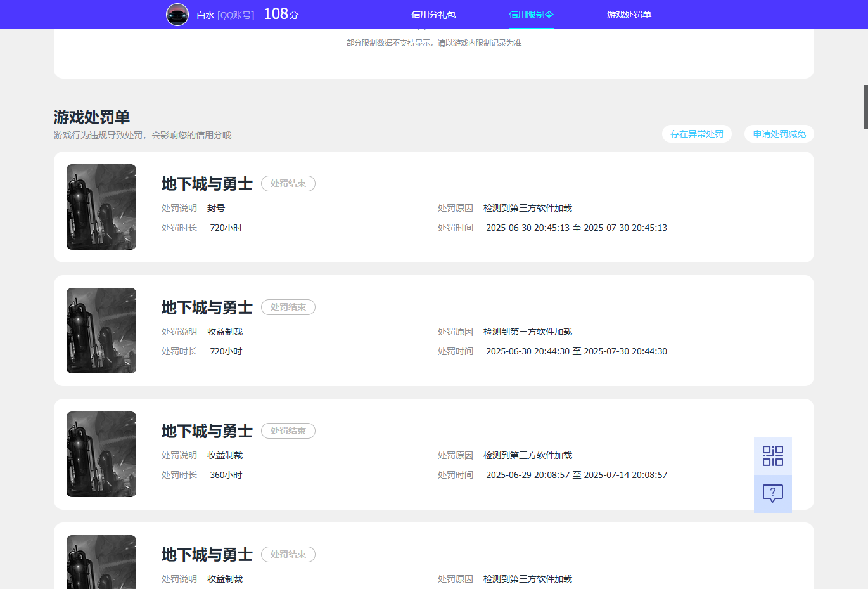Image resolution: width=868 pixels, height=589 pixels.
Task: Go to the 游戏处罚单 tab
Action: (629, 15)
